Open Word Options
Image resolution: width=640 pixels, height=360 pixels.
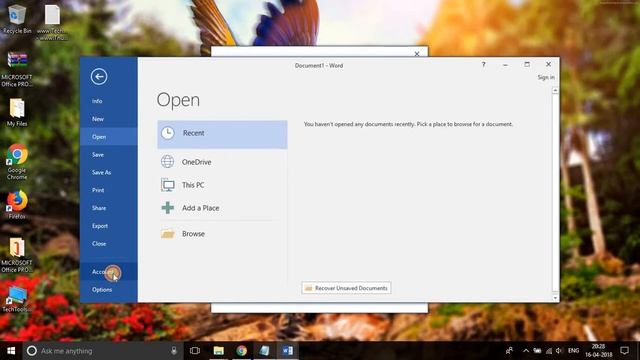[x=109, y=290]
